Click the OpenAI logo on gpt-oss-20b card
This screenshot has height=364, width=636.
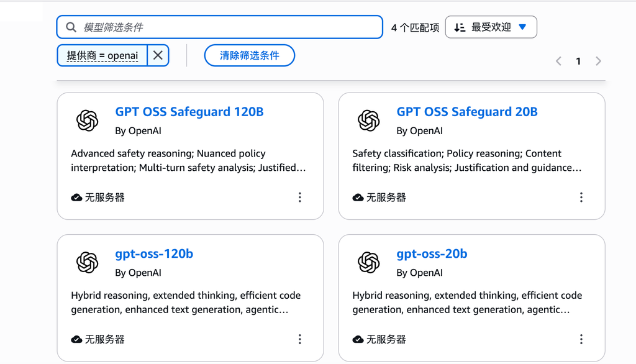coord(369,262)
